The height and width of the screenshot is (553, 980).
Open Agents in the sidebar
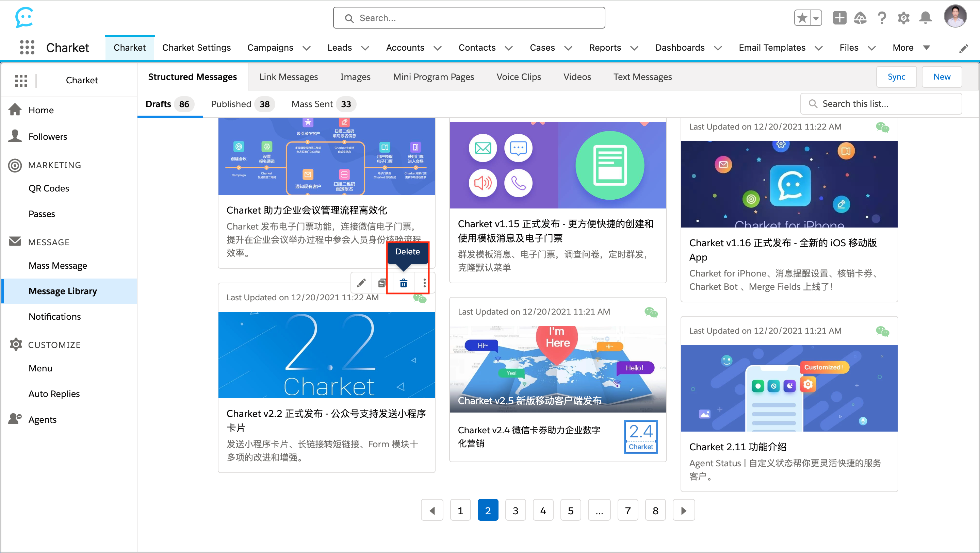(x=42, y=419)
